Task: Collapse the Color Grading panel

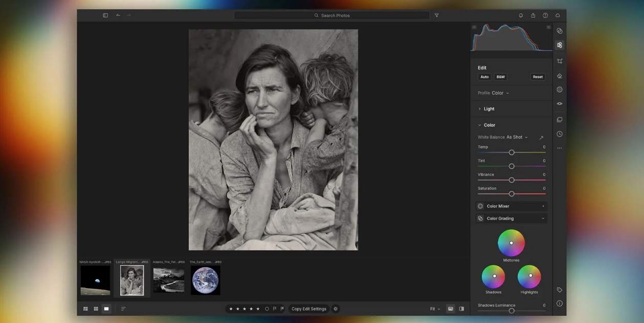Action: tap(511, 218)
